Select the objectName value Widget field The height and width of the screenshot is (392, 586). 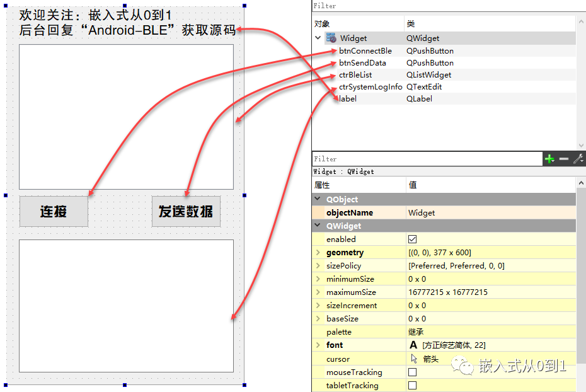click(x=491, y=212)
